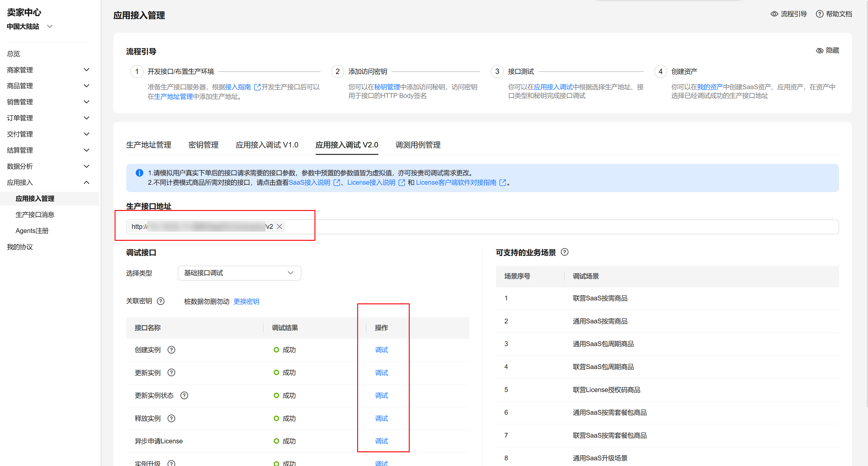Viewport: 868px width, 466px height.
Task: Switch to 应用接入调试 V1.0 tab
Action: [267, 145]
